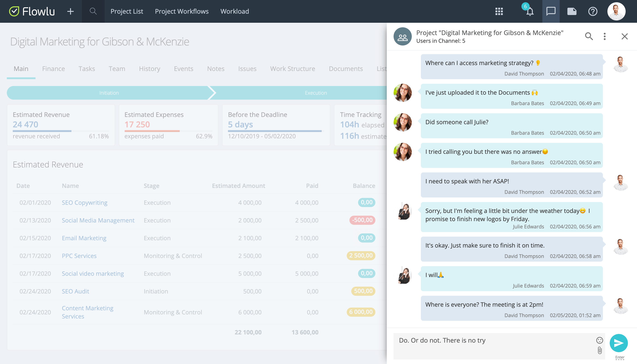This screenshot has height=364, width=637.
Task: Close the project chat panel
Action: tap(624, 36)
